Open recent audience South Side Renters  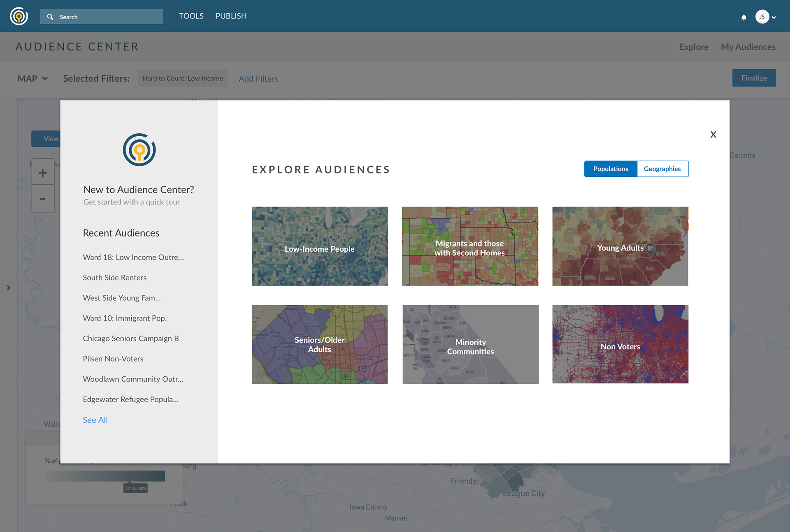click(x=114, y=278)
